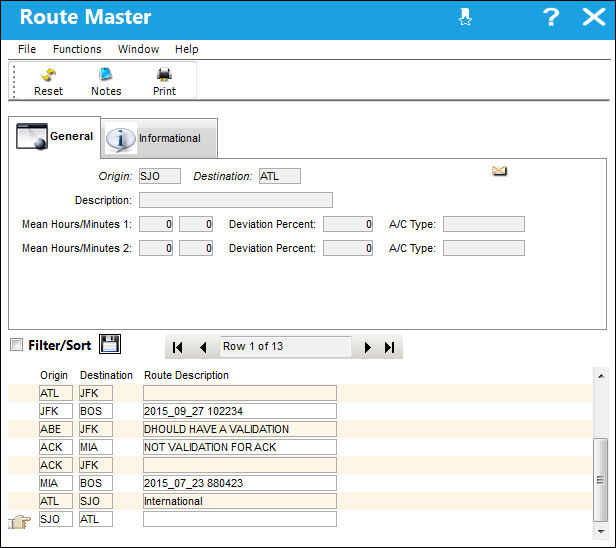Image resolution: width=616 pixels, height=548 pixels.
Task: Close the Route Master window
Action: point(594,17)
